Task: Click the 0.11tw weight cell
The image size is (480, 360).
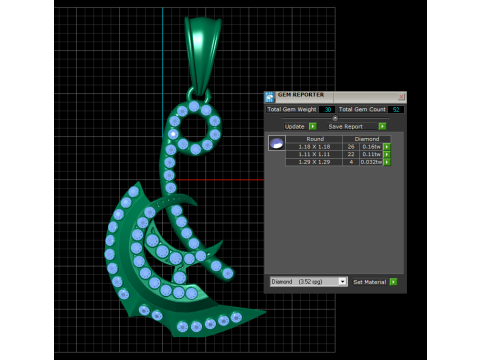Action: point(371,154)
